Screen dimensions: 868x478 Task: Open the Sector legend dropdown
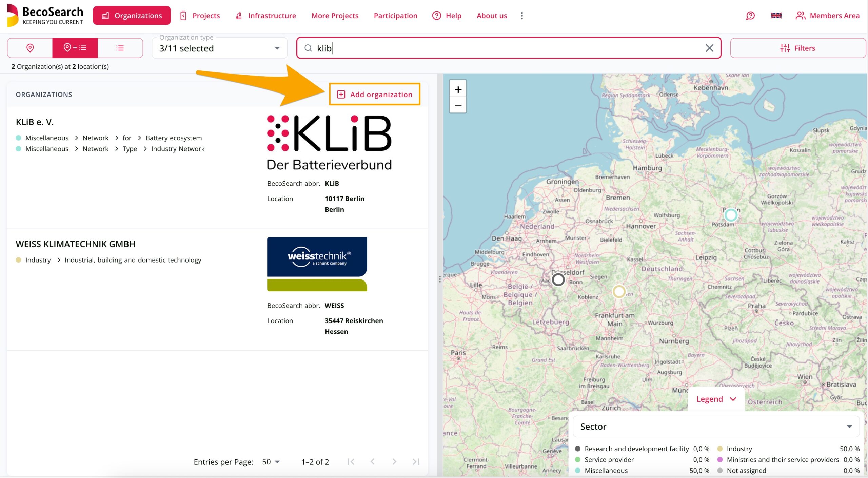point(716,427)
